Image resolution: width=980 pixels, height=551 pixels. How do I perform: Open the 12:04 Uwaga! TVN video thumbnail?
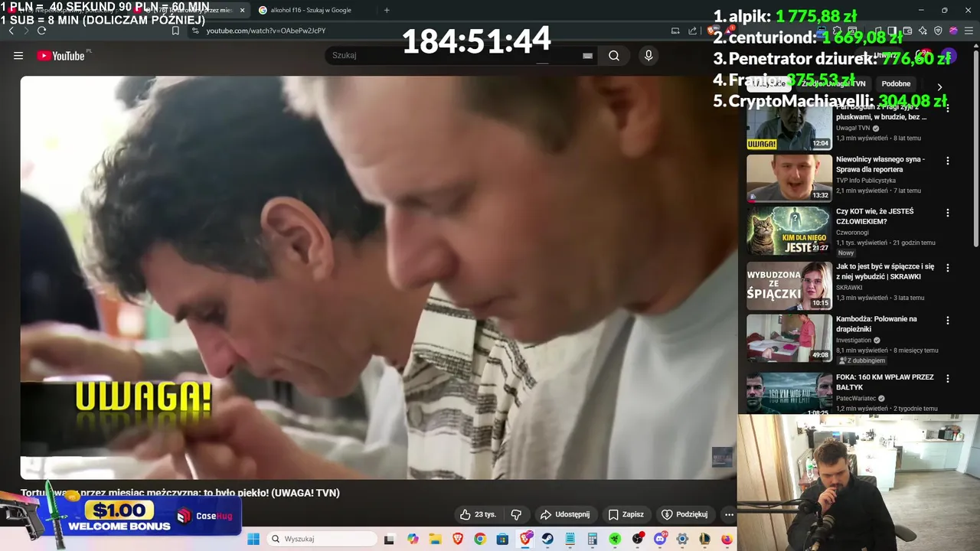pos(789,127)
